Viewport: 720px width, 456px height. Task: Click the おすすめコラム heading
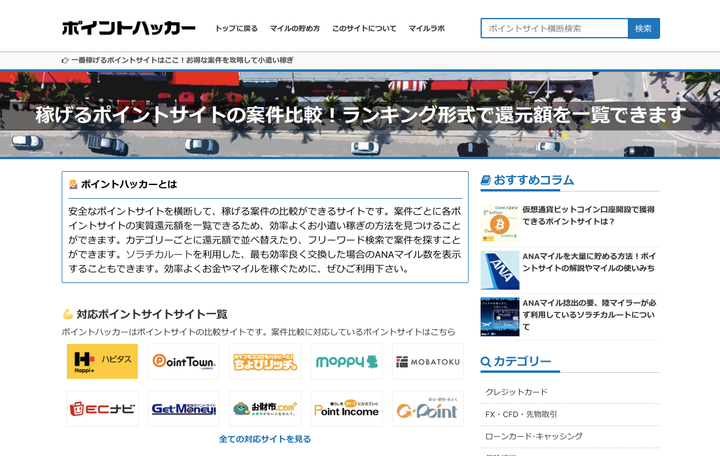[x=534, y=180]
